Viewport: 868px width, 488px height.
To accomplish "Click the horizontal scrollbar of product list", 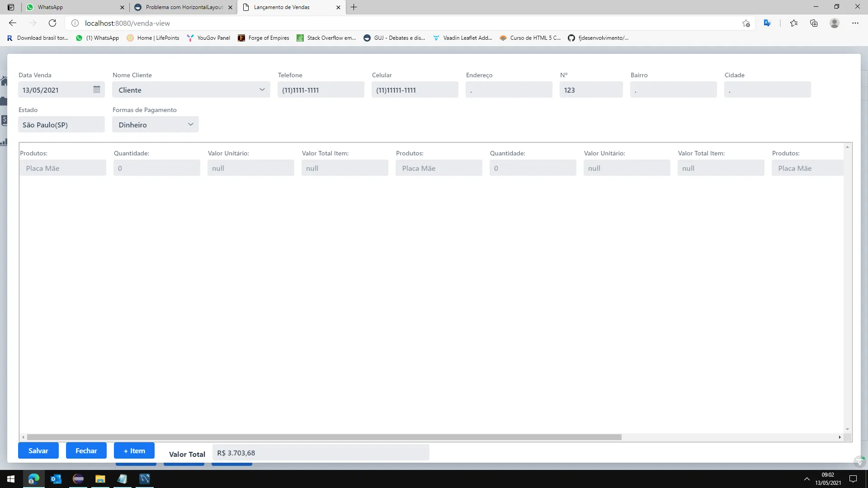I will tap(324, 437).
